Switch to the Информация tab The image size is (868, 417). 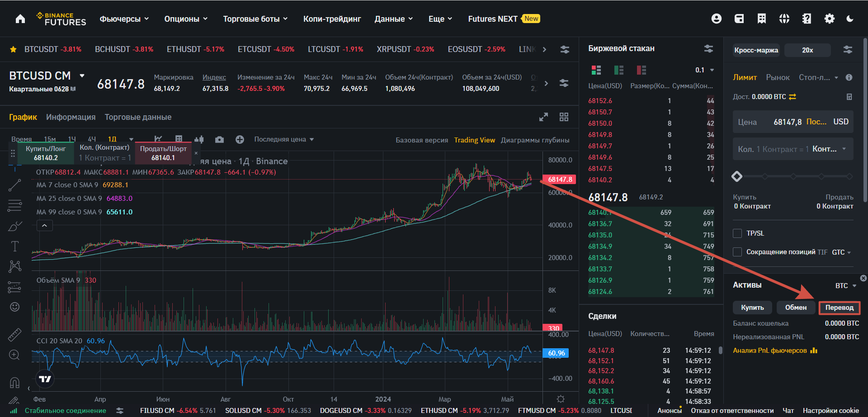[71, 117]
